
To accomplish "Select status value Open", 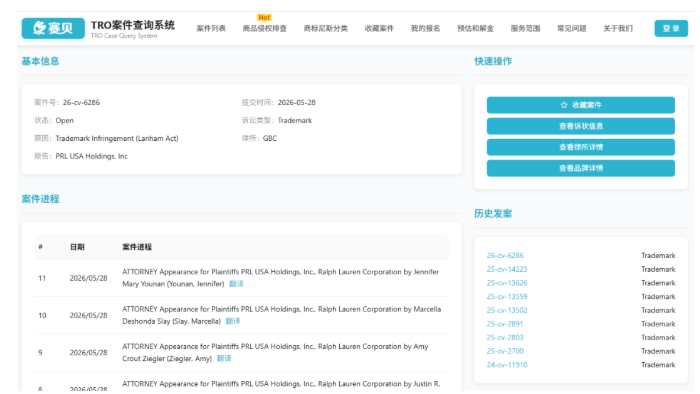I will point(65,120).
